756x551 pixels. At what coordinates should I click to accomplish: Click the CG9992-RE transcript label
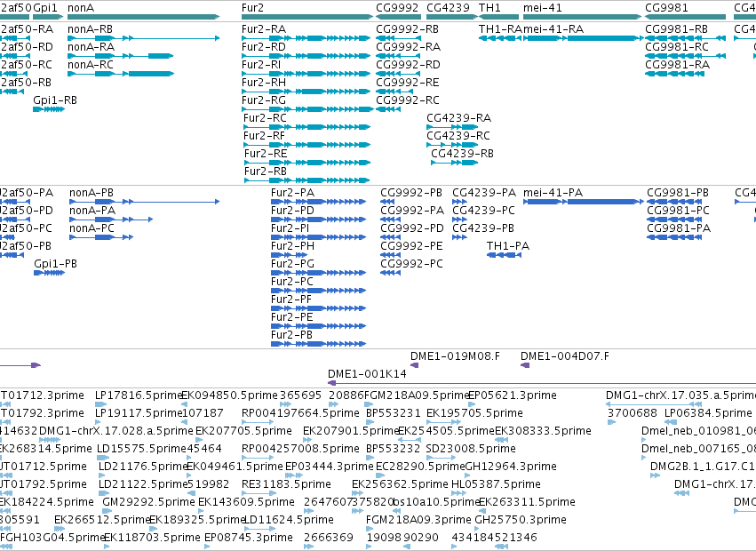pos(408,83)
